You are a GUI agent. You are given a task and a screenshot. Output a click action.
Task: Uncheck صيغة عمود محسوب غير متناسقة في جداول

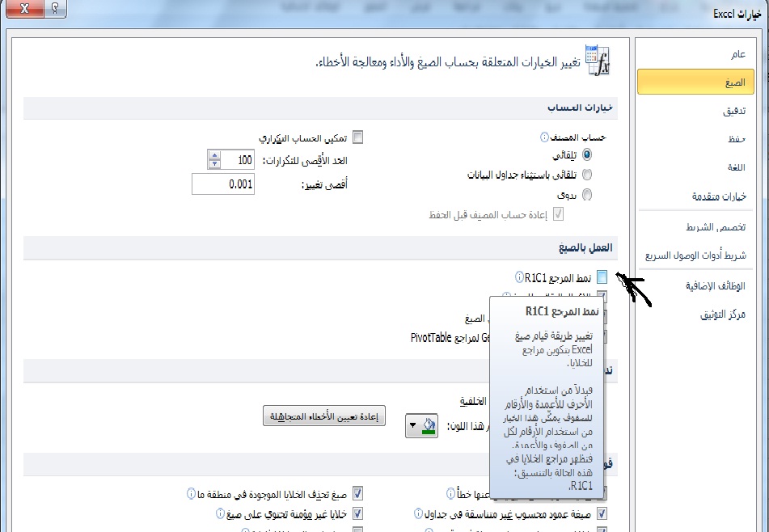pos(602,513)
